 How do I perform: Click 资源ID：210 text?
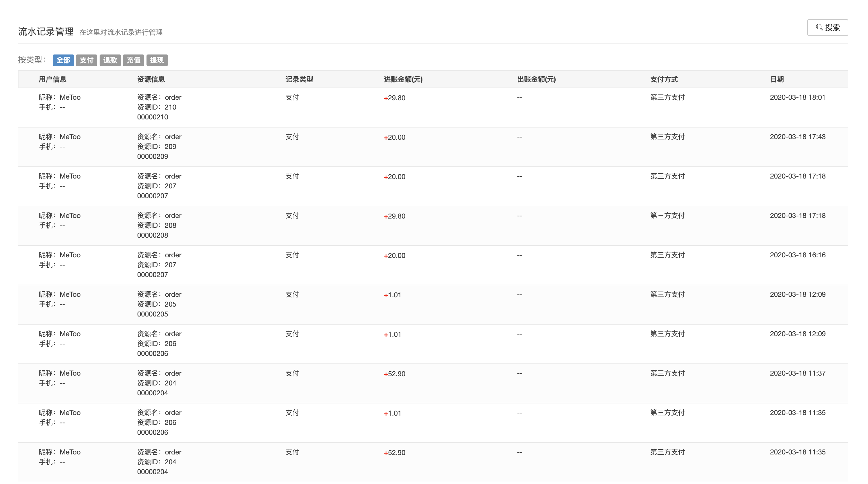tap(157, 107)
